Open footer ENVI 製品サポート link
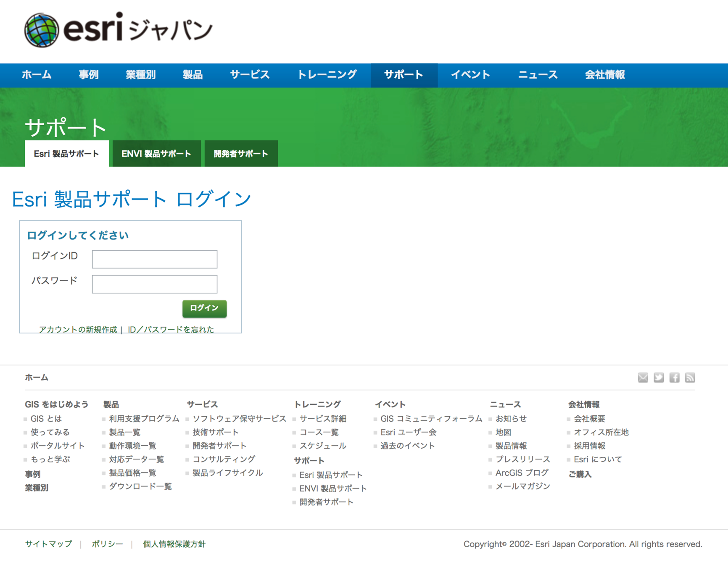The image size is (728, 567). coord(333,488)
